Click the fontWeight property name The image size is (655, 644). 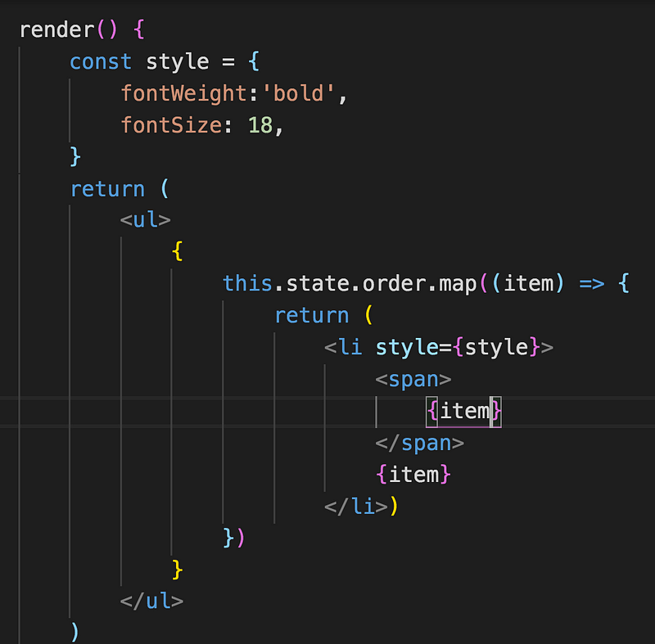(x=183, y=93)
